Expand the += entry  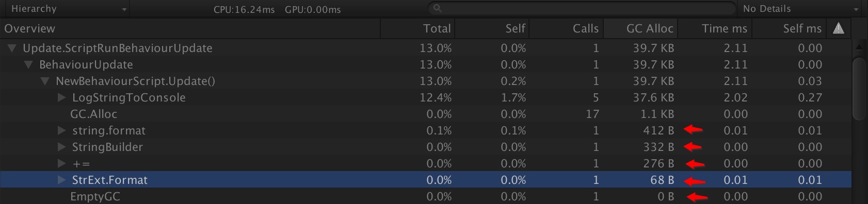coord(61,163)
